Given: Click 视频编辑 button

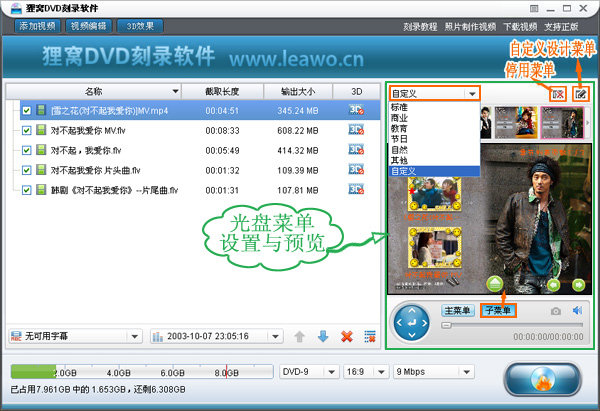Looking at the screenshot, I should tap(88, 26).
